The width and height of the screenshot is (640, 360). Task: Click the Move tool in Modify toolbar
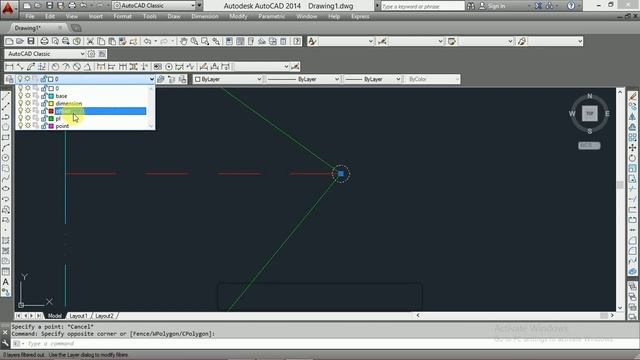pos(632,148)
